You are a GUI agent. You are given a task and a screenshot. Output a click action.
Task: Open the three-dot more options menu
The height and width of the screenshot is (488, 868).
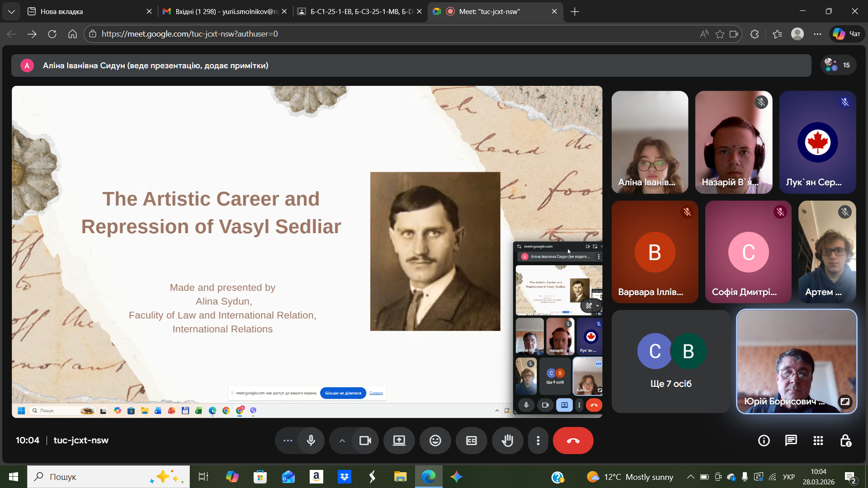coord(538,441)
